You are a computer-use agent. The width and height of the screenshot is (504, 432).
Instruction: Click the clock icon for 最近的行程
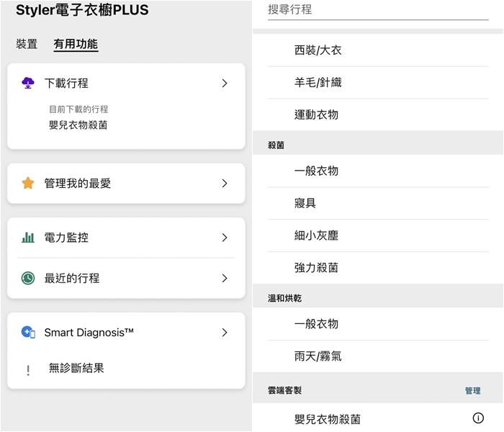[28, 278]
